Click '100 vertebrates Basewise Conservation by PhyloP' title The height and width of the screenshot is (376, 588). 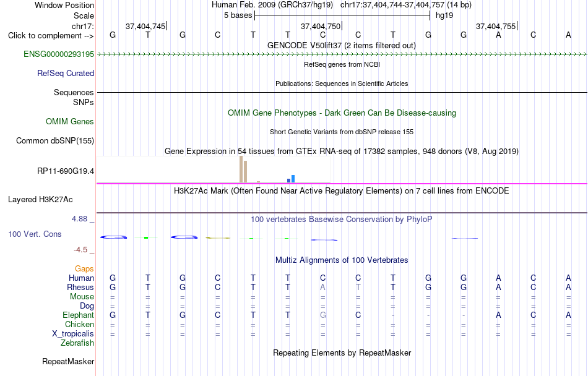(341, 219)
